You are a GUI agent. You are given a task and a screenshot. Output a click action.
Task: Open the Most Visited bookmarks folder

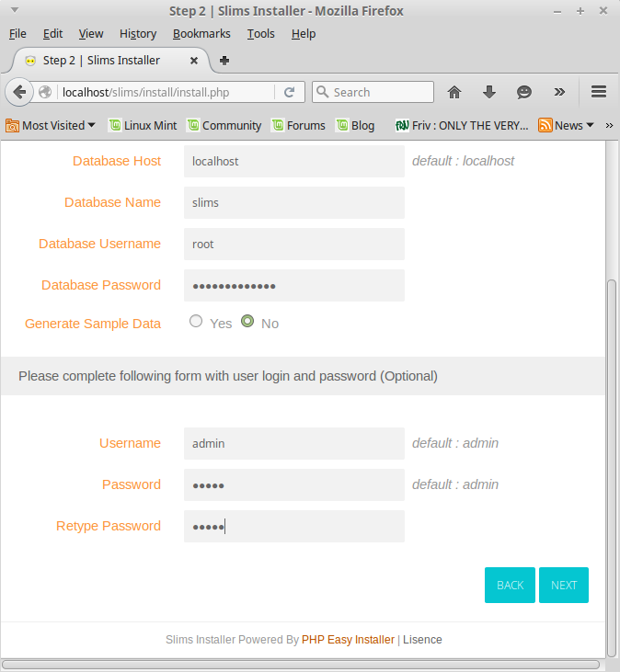tap(51, 126)
